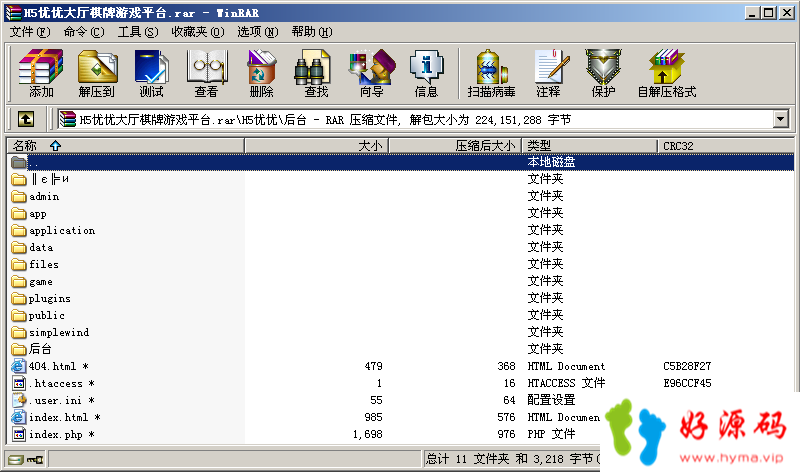
Task: Click the address bar path text field
Action: [x=416, y=119]
